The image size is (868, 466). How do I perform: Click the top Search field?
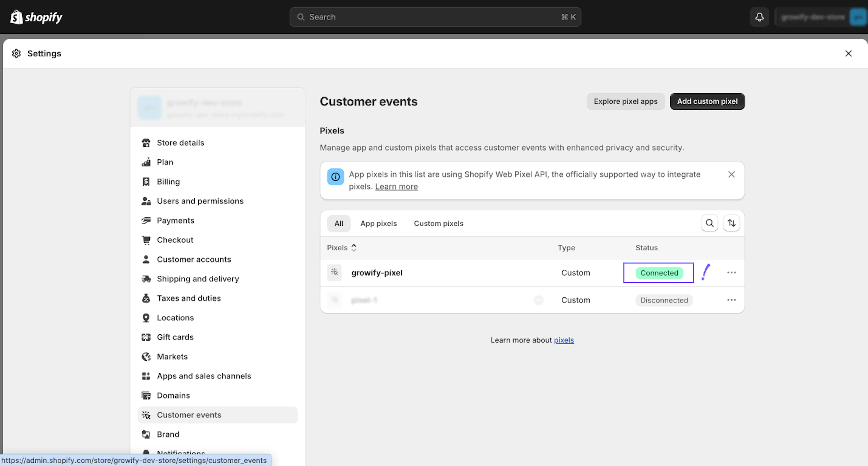click(x=435, y=17)
